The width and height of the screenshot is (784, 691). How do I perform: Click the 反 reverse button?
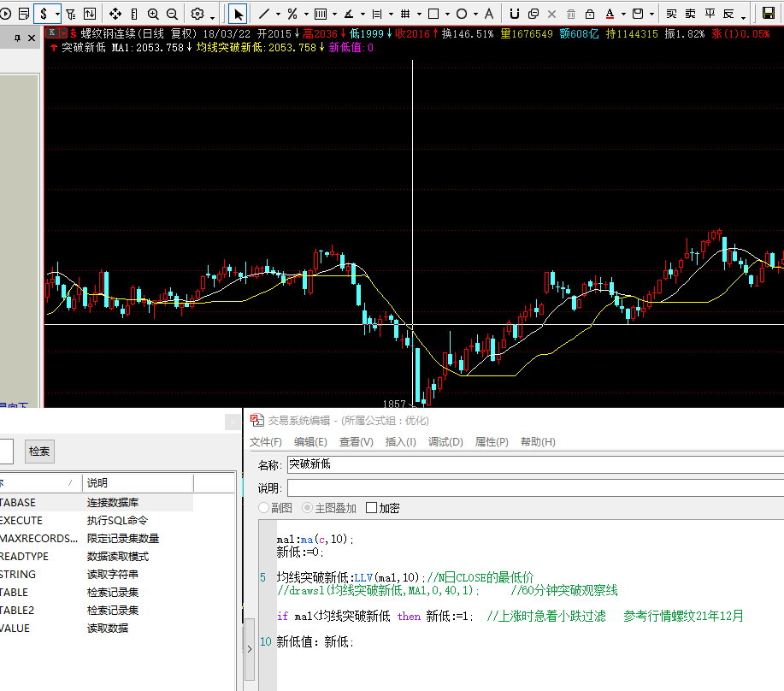pos(728,14)
